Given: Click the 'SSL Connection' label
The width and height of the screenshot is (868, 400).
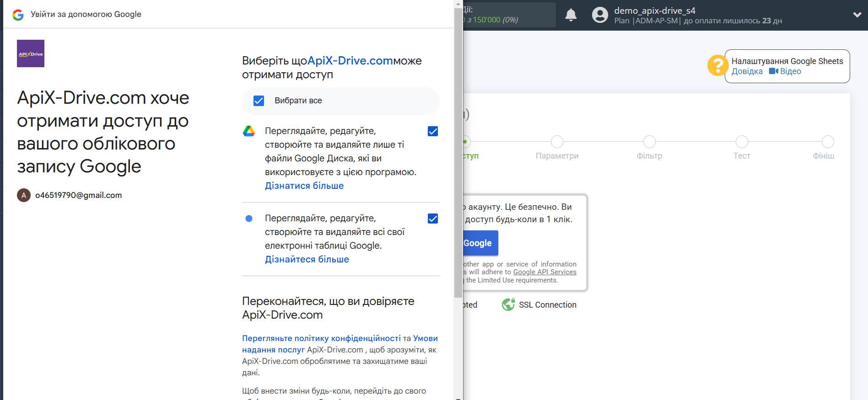Looking at the screenshot, I should (x=548, y=305).
